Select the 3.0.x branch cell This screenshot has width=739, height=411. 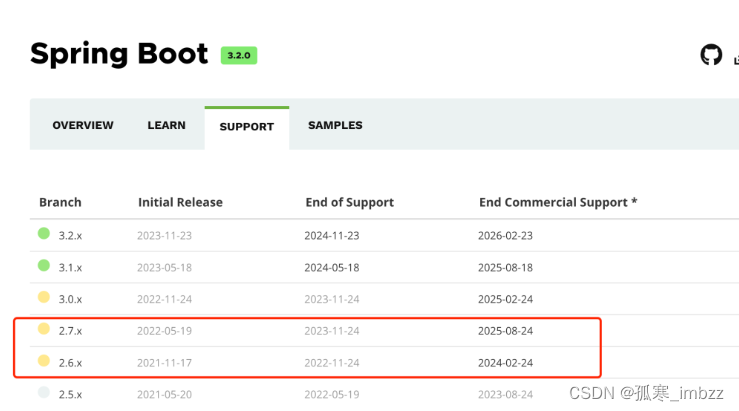point(70,299)
